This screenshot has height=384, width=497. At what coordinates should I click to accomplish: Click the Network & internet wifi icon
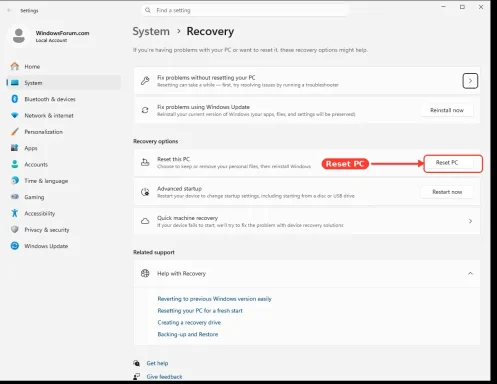click(x=15, y=115)
